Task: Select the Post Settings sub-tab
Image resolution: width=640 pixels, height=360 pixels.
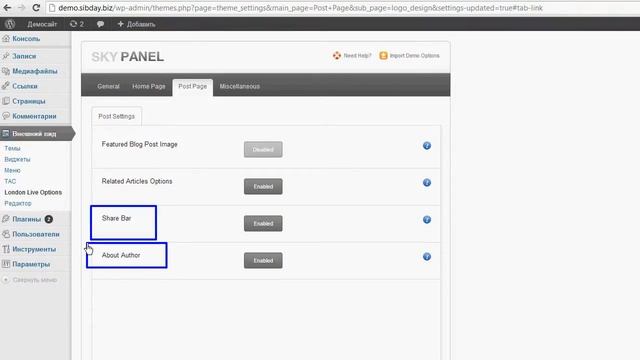Action: tap(116, 116)
